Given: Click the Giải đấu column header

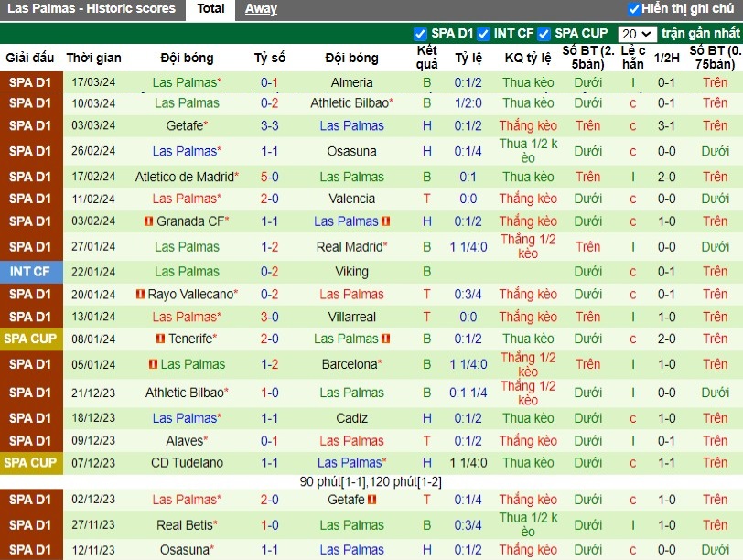Looking at the screenshot, I should 29,58.
